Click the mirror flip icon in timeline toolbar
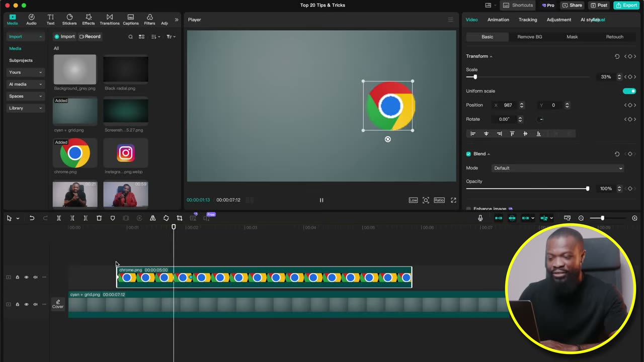644x362 pixels. tap(152, 218)
